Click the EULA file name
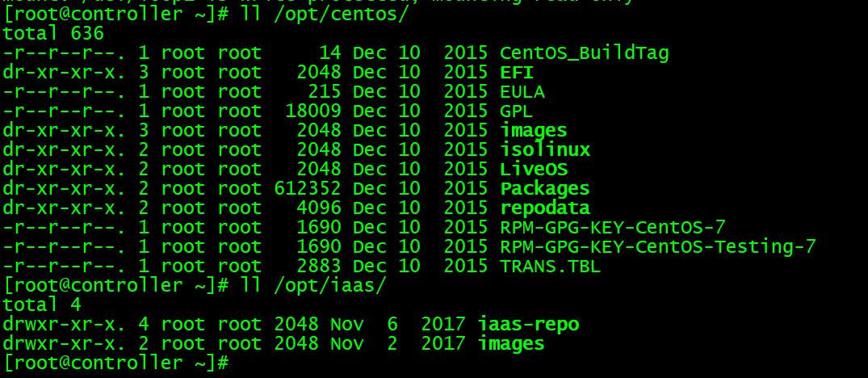The image size is (868, 378). coord(522,92)
